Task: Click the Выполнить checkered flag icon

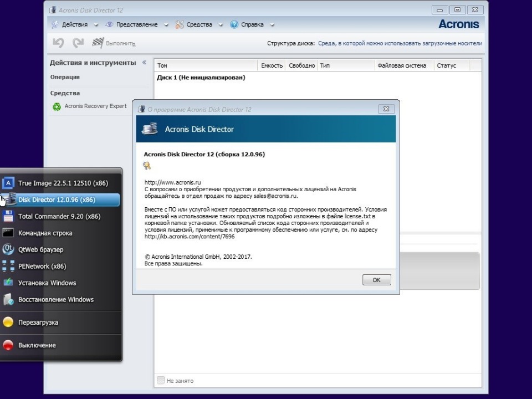Action: click(x=98, y=43)
